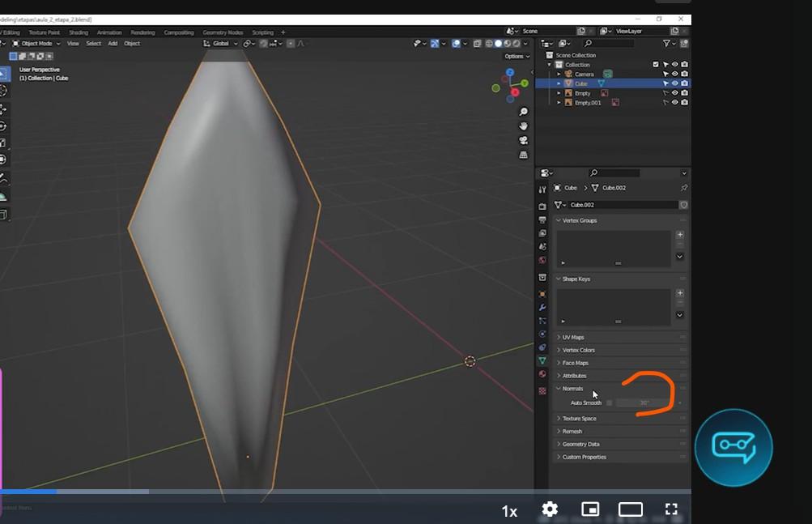
Task: Click the Modifier Properties wrench icon
Action: [x=542, y=307]
